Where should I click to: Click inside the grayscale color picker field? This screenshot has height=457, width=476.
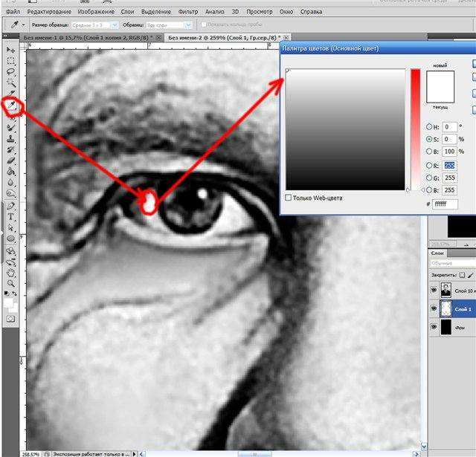click(x=346, y=130)
